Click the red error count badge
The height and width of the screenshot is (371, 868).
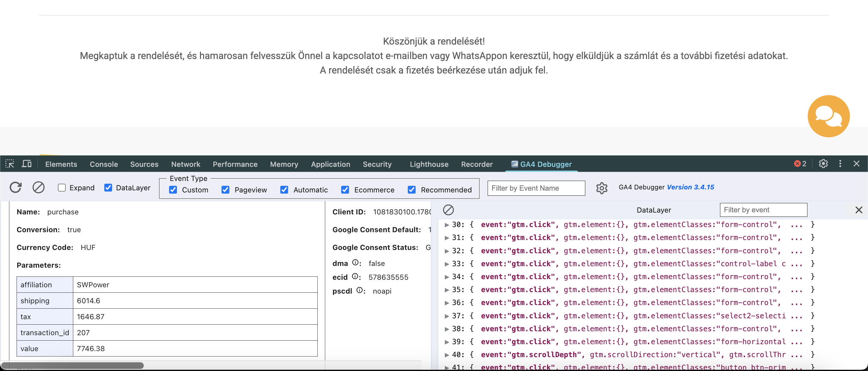click(800, 164)
